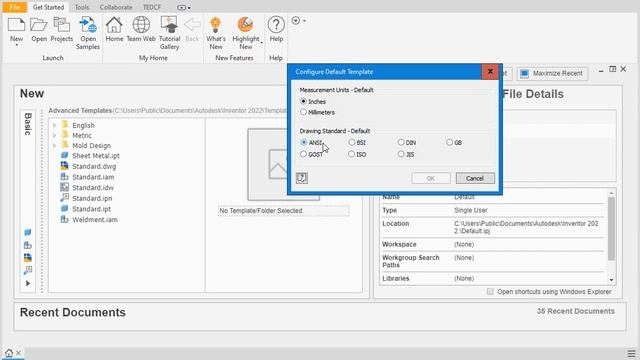Select Inches measurement unit

pyautogui.click(x=303, y=101)
